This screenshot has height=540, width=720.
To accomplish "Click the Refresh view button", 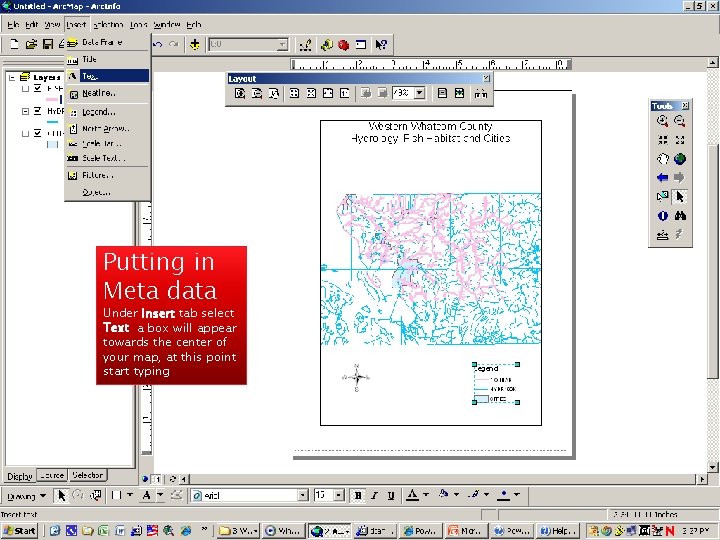I will [x=173, y=479].
